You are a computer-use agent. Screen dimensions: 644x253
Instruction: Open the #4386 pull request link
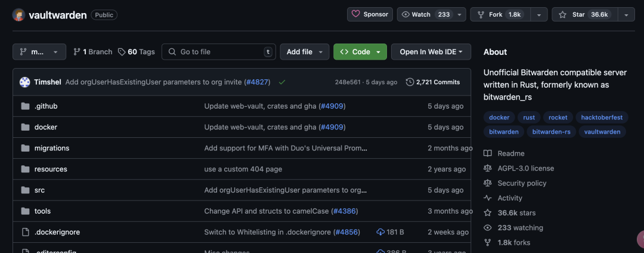(x=344, y=211)
